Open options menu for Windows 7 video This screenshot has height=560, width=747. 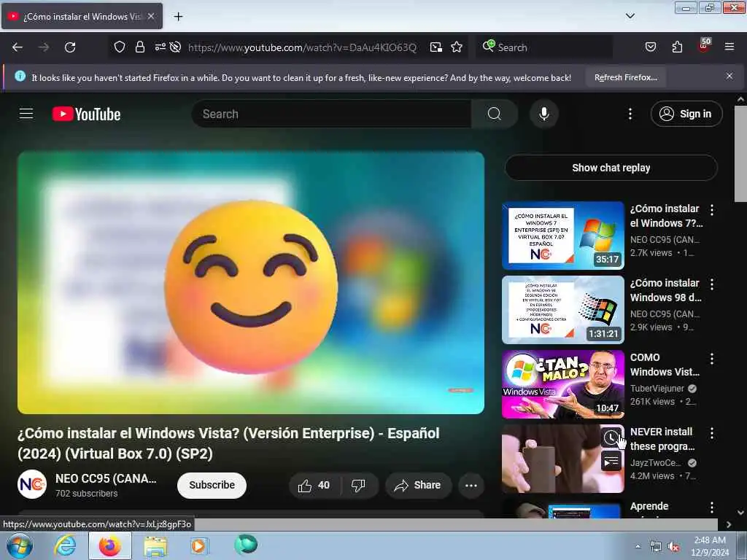[712, 209]
